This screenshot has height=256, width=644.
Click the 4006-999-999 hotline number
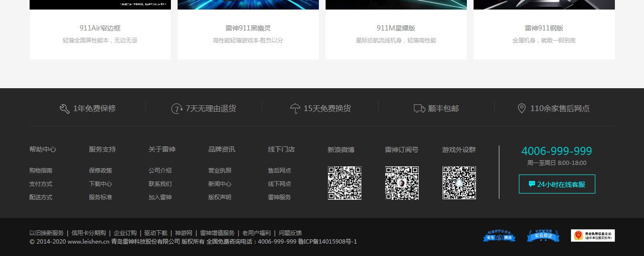(x=557, y=151)
